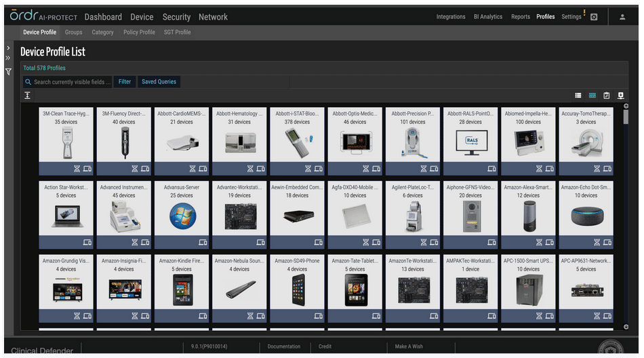Open the Advansus-Server profile thumbnail

[x=182, y=216]
